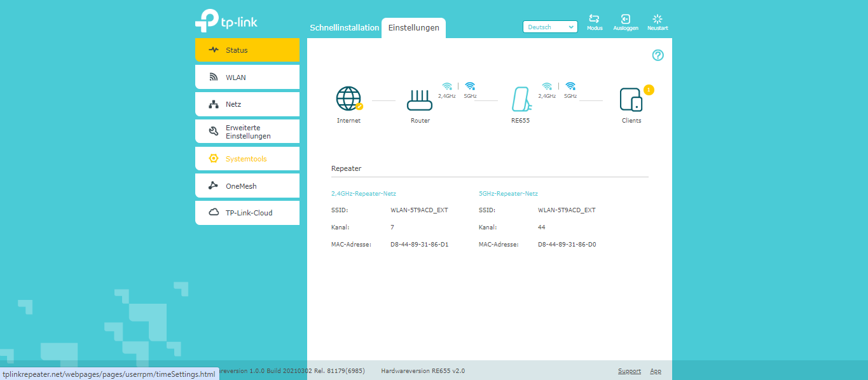Open the WLAN menu item
Screen dimensions: 868x380
(247, 78)
